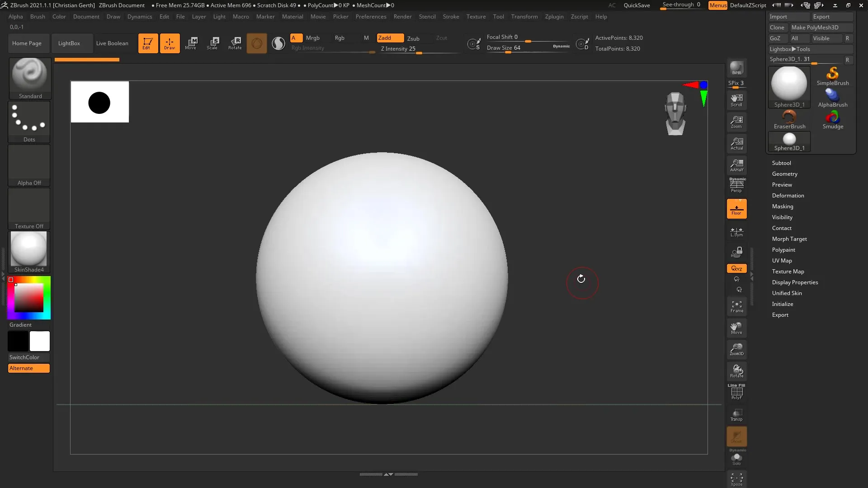
Task: Select the Zoom3D navigation icon
Action: click(736, 349)
